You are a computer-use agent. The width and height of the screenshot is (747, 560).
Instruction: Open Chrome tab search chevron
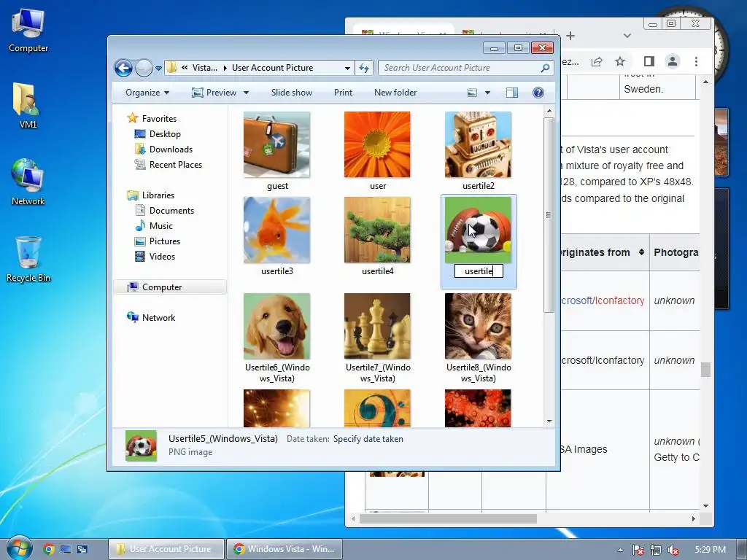point(627,36)
